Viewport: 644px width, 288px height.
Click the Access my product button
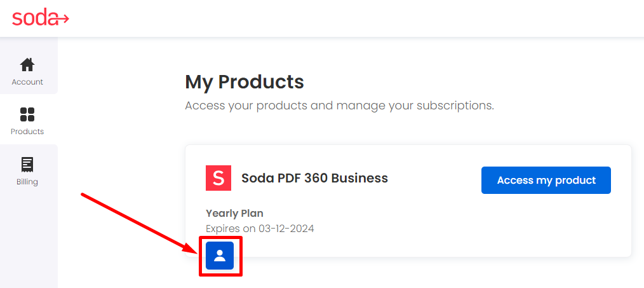pos(546,180)
